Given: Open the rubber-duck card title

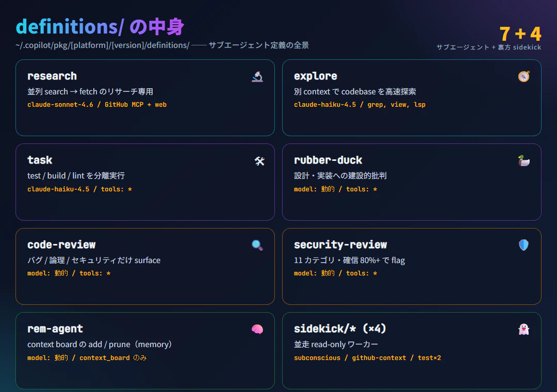Looking at the screenshot, I should click(x=328, y=160).
